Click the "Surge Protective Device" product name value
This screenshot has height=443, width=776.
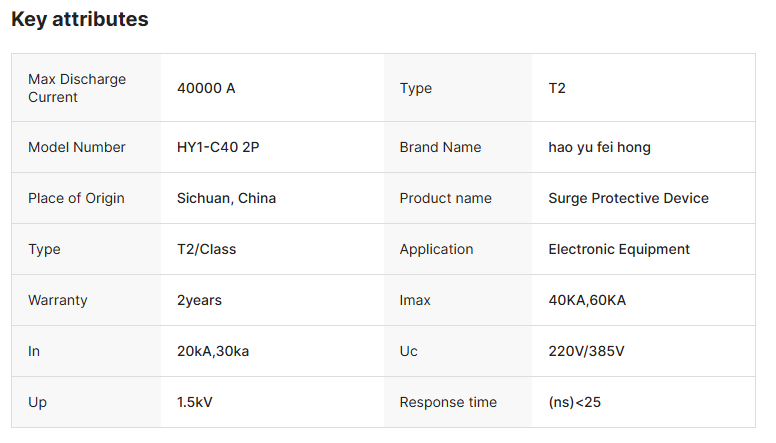click(628, 198)
